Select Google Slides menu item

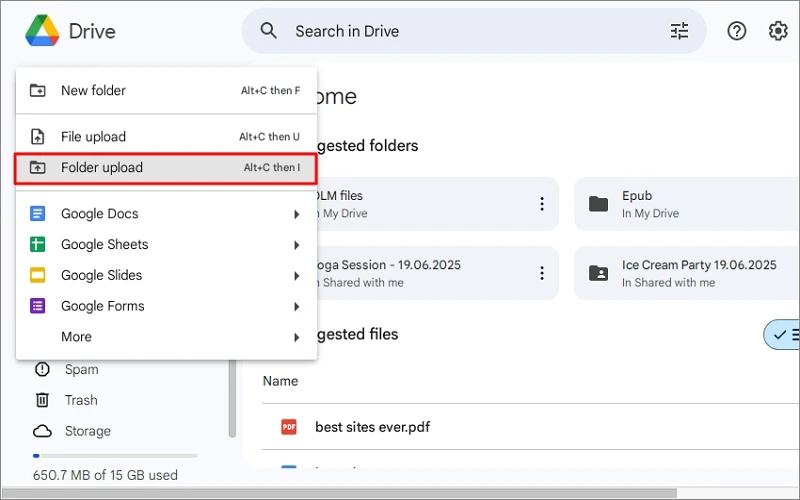coord(166,275)
